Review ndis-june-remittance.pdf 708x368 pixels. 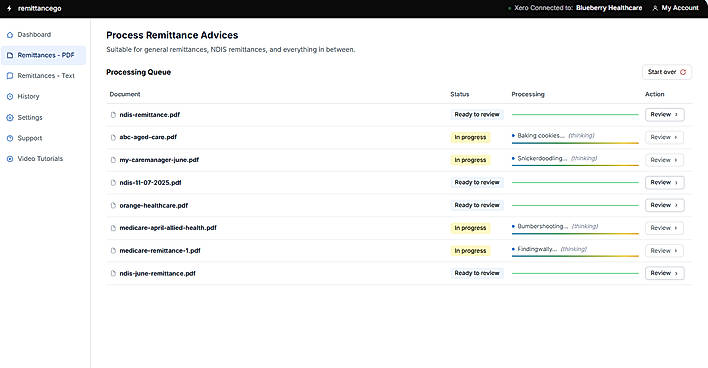point(664,273)
